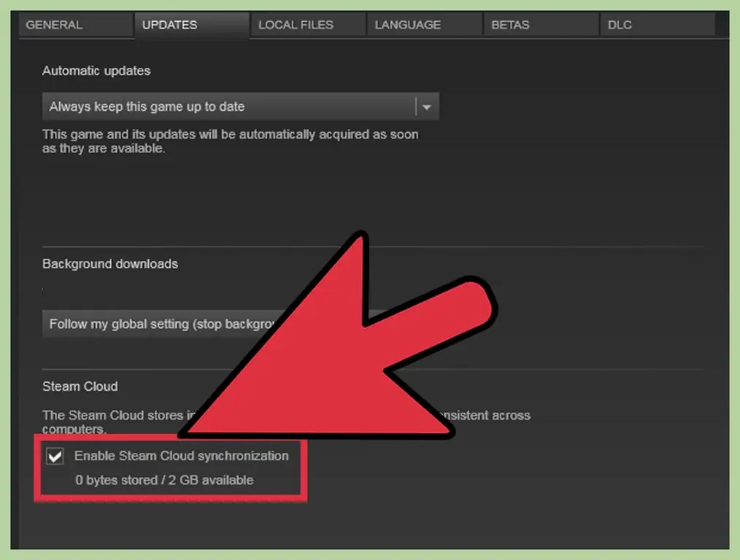This screenshot has width=740, height=560.
Task: Click the 'Steam Cloud' heading
Action: pos(80,386)
